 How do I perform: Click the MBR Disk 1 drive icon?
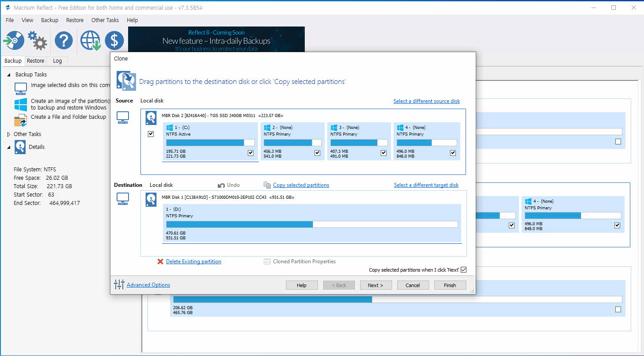[152, 200]
